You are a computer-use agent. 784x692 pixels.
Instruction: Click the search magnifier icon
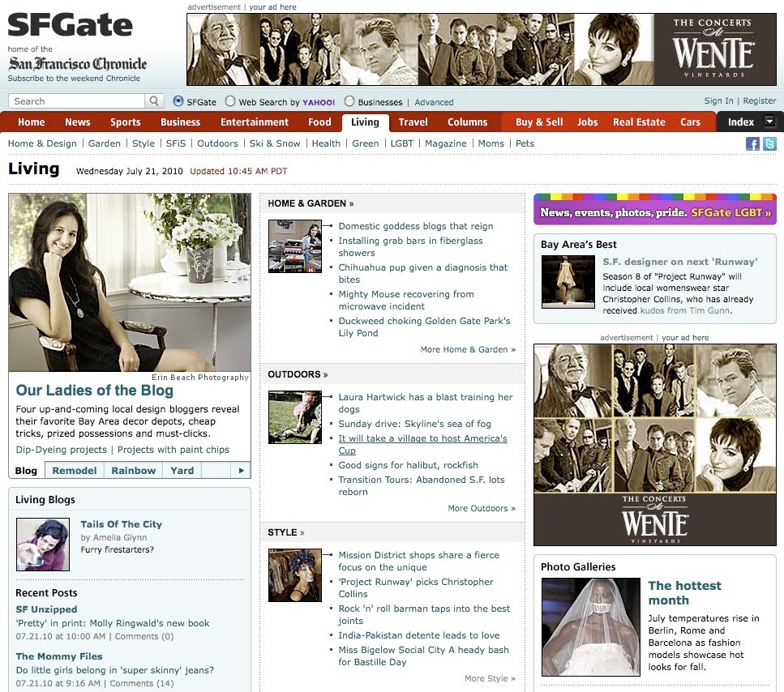[154, 101]
